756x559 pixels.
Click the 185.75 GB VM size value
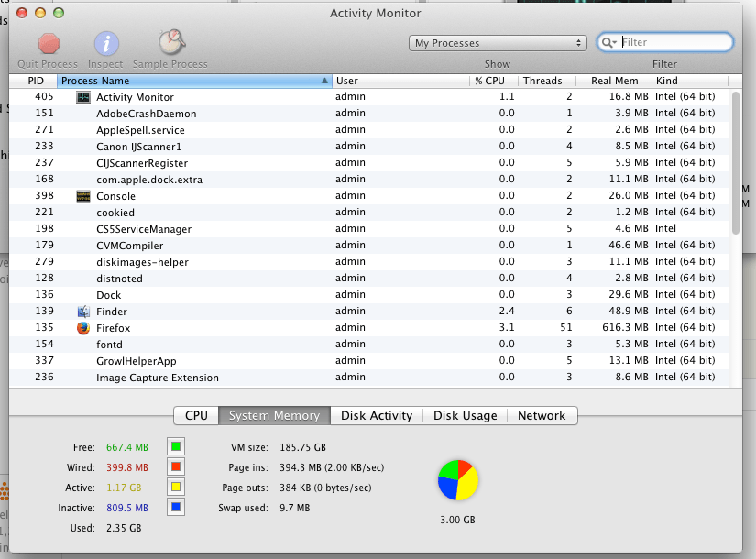point(302,447)
